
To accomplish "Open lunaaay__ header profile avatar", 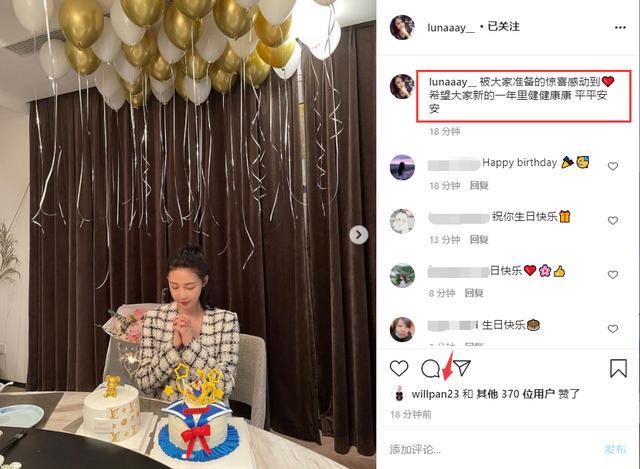I will point(402,27).
